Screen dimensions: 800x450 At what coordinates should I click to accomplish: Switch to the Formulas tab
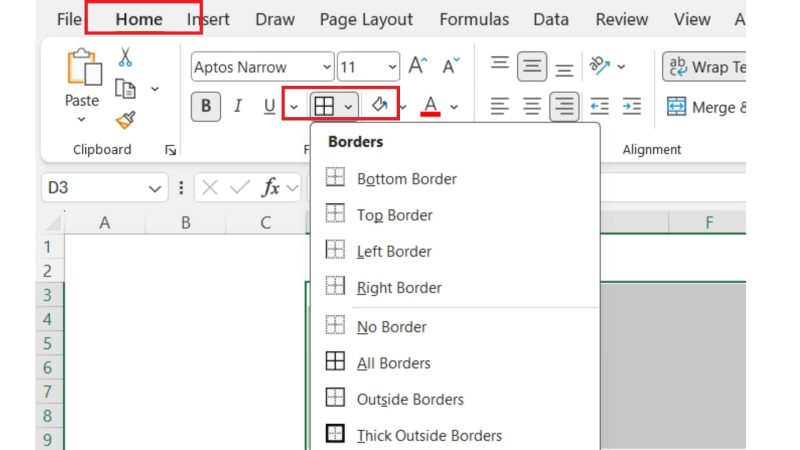point(474,19)
